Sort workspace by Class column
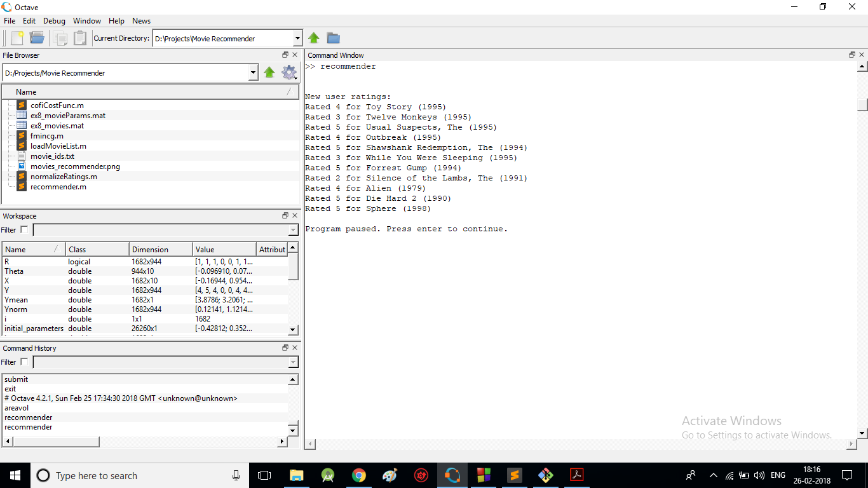868x488 pixels. coord(97,249)
